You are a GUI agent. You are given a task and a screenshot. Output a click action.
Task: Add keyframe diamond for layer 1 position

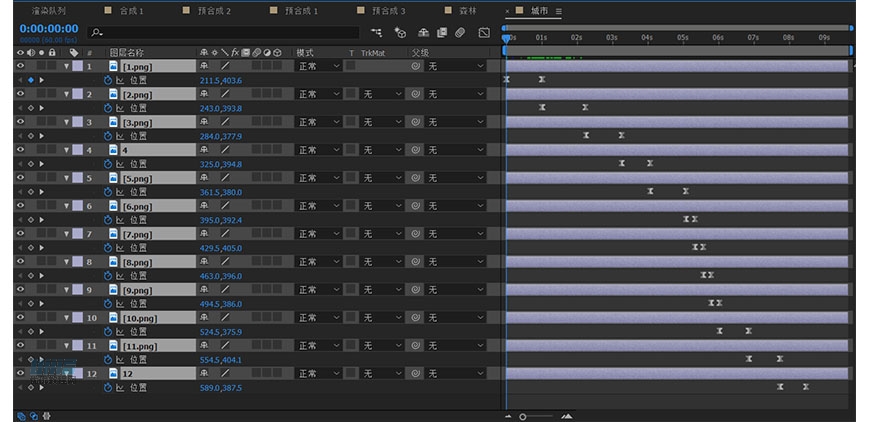tap(31, 80)
